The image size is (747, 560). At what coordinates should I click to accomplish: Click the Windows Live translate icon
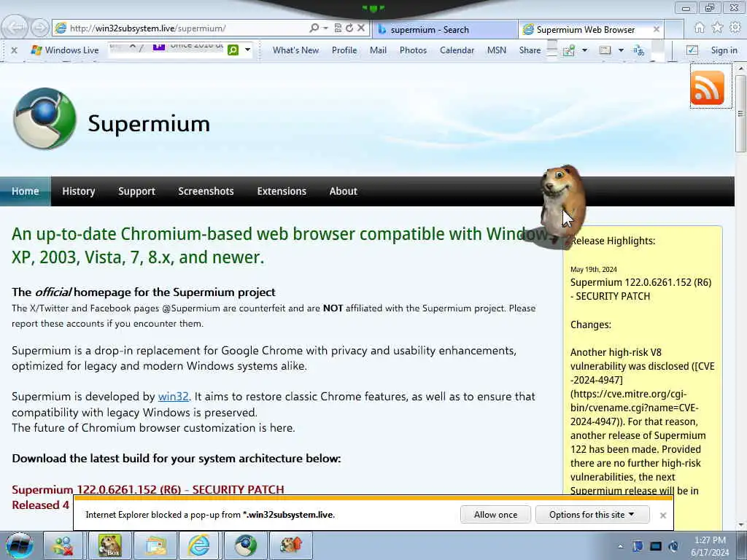(639, 50)
